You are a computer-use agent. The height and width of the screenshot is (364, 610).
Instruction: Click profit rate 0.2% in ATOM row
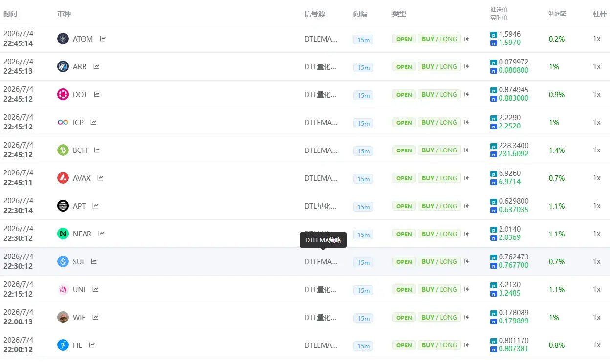[x=557, y=39]
